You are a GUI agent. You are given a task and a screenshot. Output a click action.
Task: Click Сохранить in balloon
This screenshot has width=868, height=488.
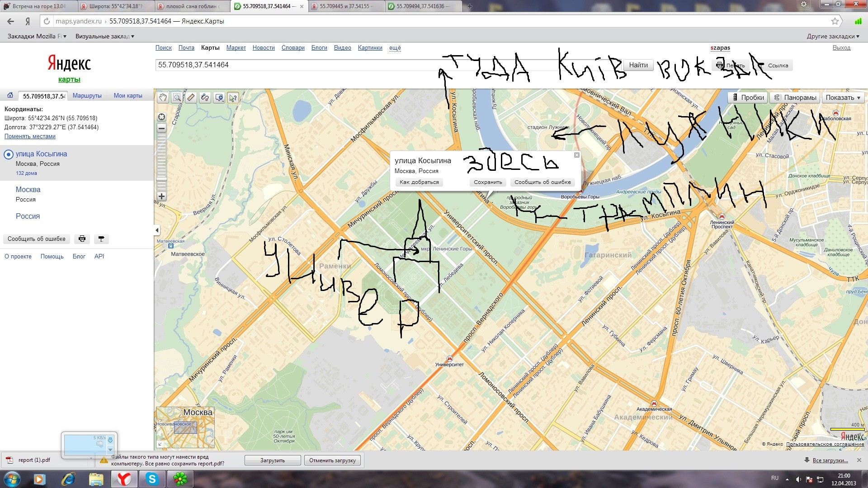point(488,182)
